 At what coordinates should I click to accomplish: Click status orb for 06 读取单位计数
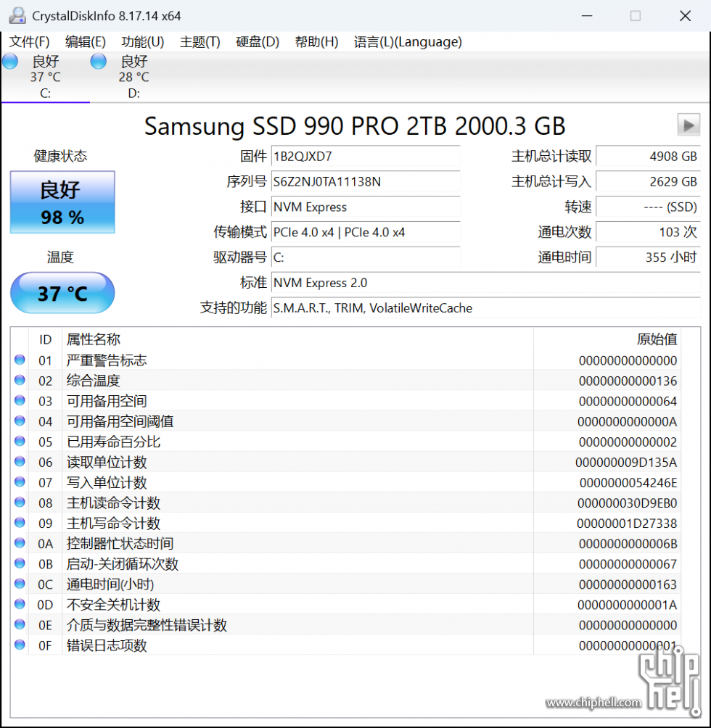click(20, 461)
